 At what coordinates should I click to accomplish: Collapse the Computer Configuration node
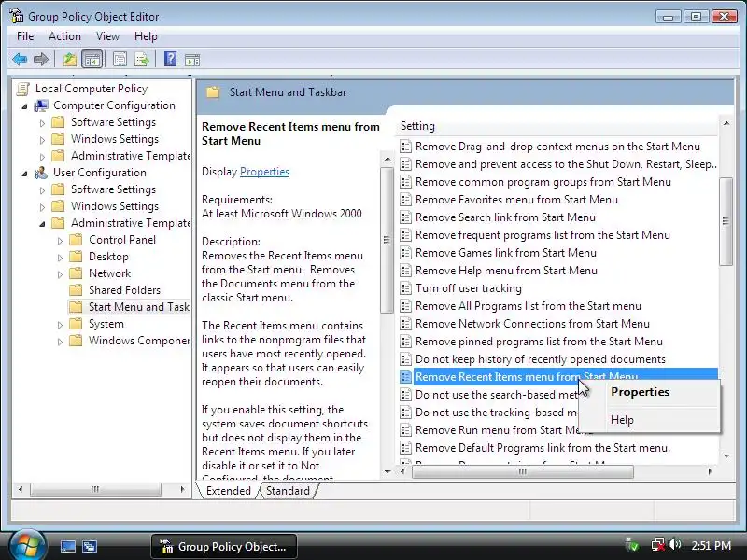[x=25, y=106]
